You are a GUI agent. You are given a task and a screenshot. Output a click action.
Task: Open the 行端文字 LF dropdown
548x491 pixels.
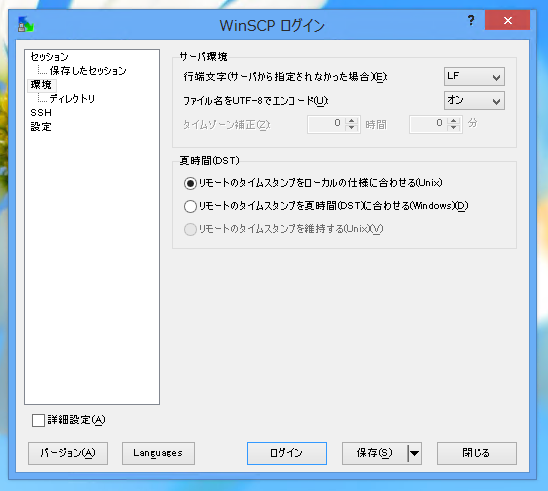[474, 77]
